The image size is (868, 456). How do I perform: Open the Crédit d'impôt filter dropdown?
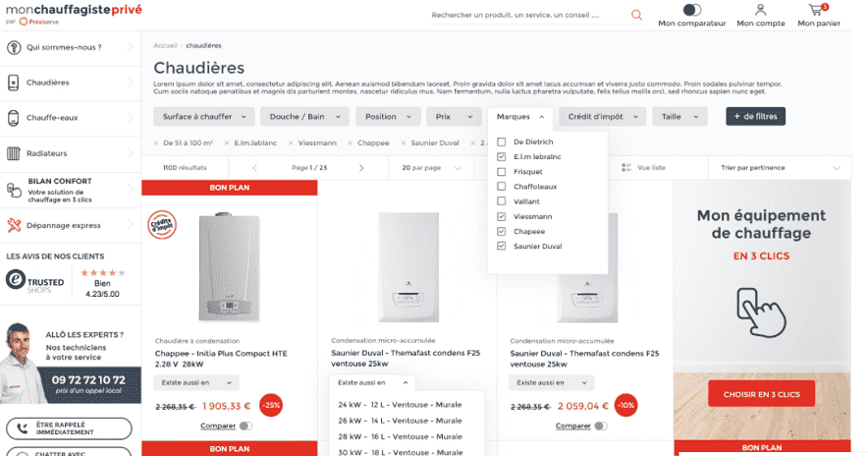coord(603,116)
